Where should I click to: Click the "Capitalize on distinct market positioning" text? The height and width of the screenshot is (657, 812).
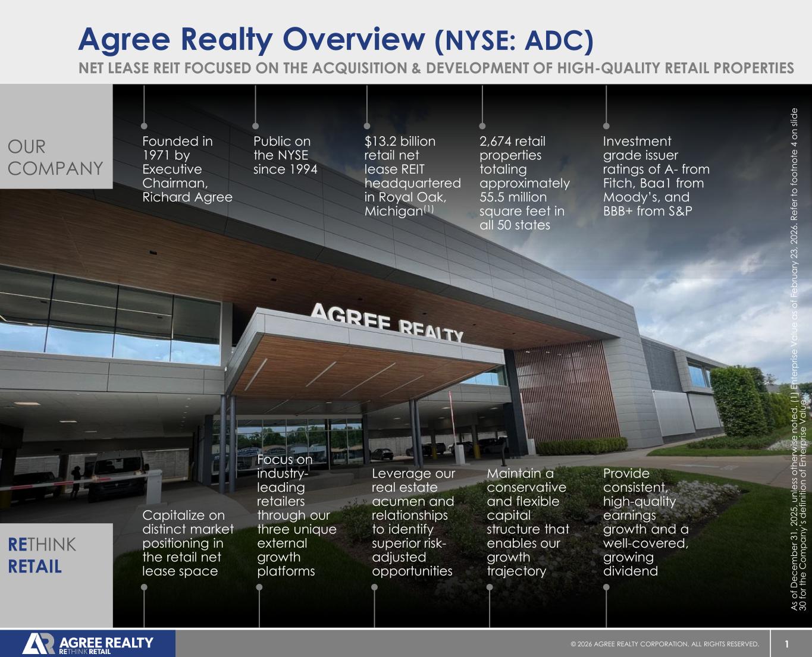coord(188,543)
